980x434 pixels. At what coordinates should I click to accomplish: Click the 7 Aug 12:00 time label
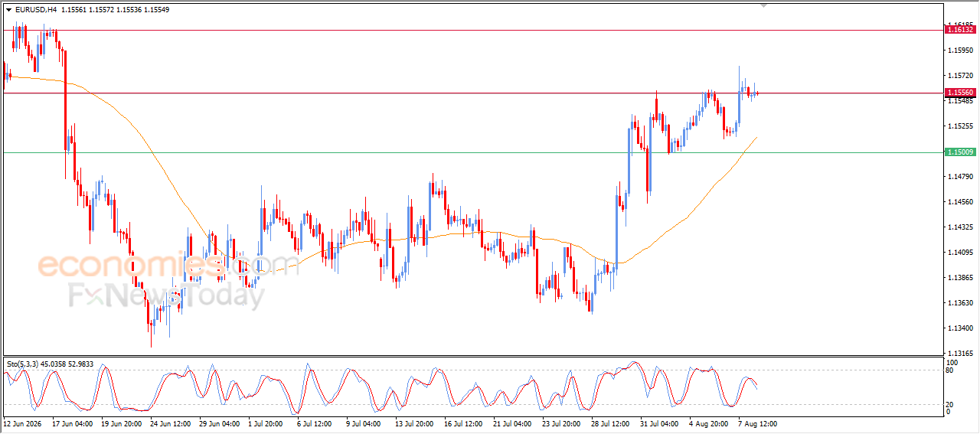[x=758, y=423]
